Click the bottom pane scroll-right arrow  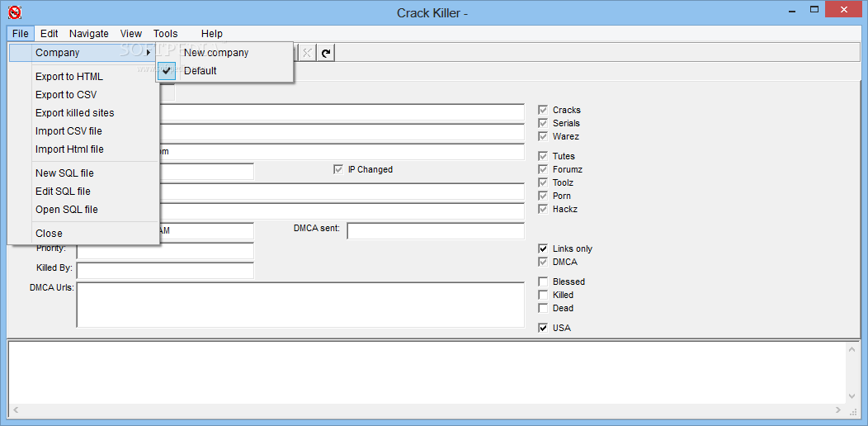tap(839, 410)
